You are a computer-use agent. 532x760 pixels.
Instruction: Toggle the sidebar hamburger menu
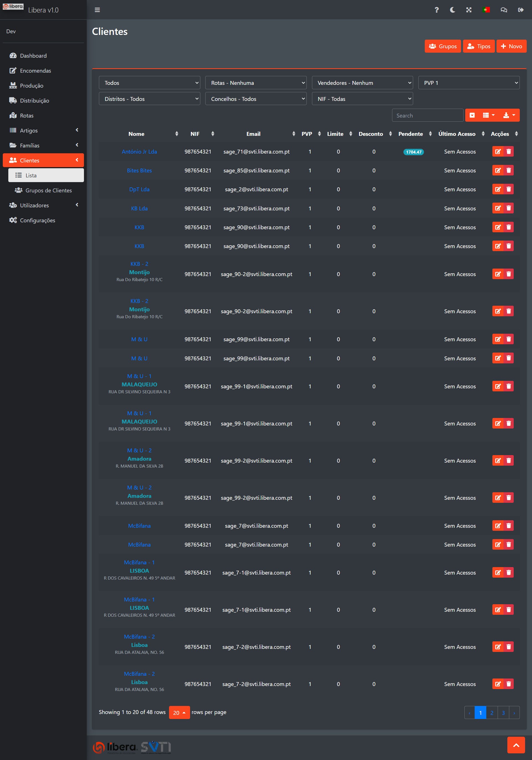97,10
